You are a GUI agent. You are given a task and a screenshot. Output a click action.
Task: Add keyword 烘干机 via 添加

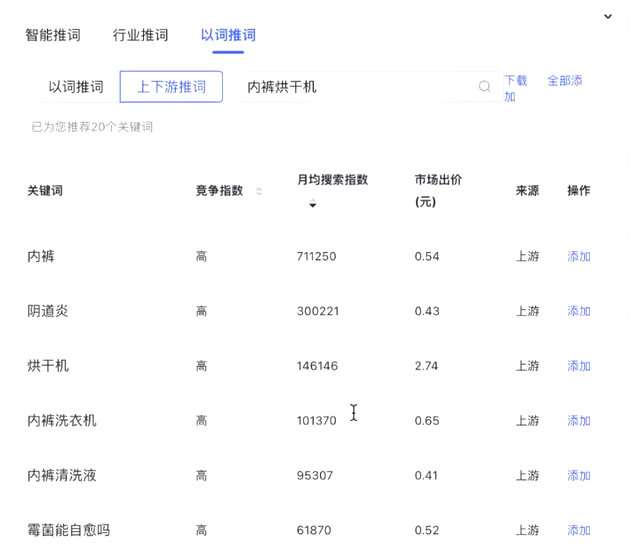click(579, 366)
